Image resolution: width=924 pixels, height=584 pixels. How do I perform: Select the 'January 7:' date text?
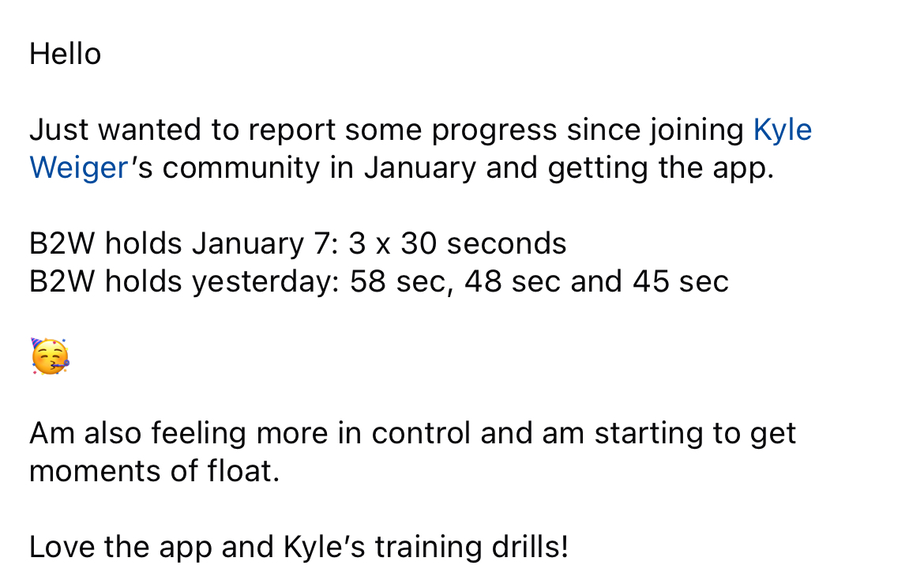pyautogui.click(x=265, y=244)
